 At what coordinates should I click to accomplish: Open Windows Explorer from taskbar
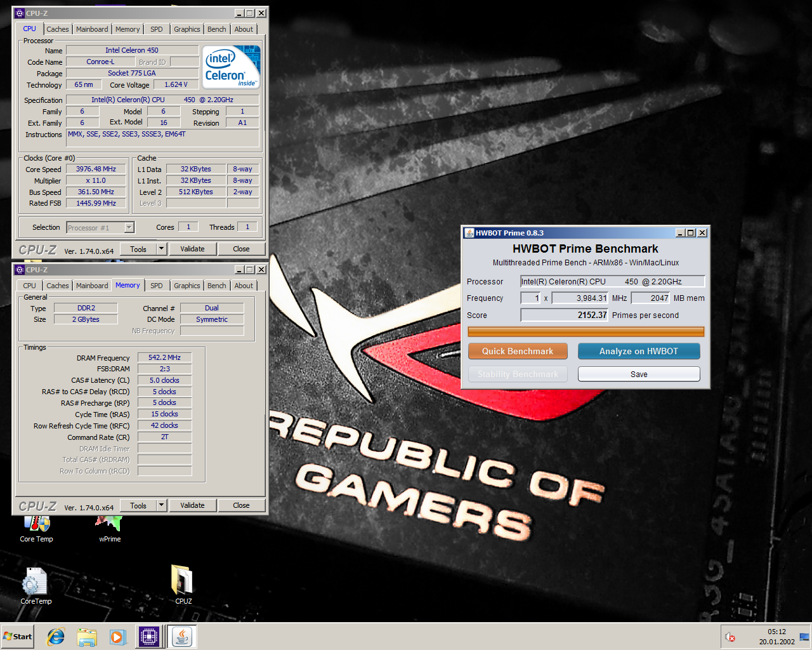87,637
